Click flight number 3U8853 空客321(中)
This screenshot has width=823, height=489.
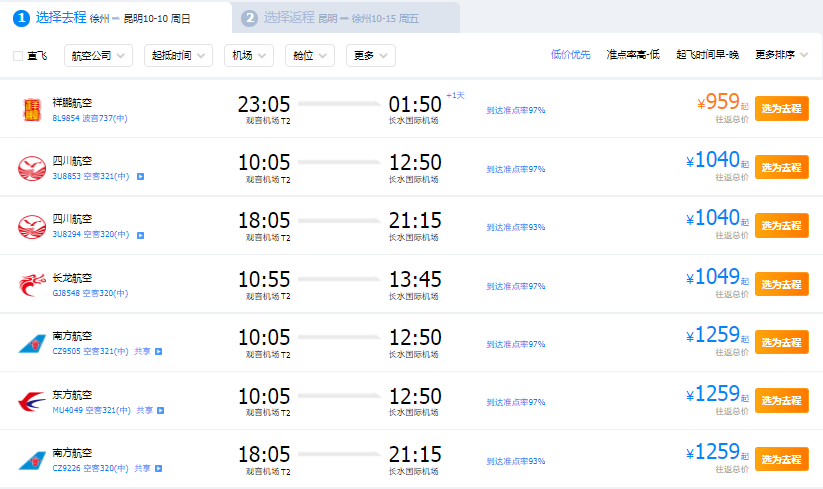(91, 177)
